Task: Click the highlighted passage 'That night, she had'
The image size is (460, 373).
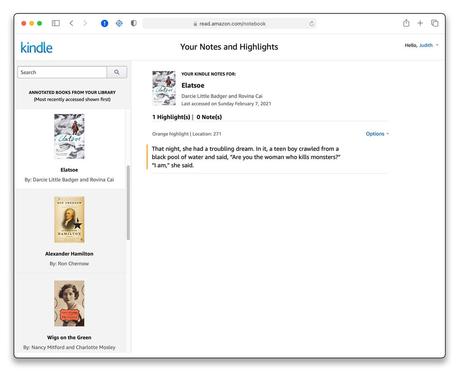Action: coord(246,157)
